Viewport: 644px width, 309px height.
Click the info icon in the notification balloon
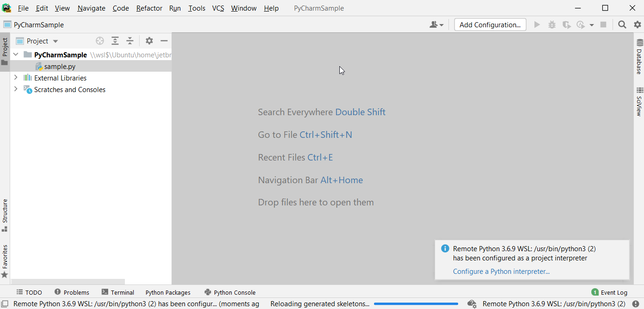(445, 248)
